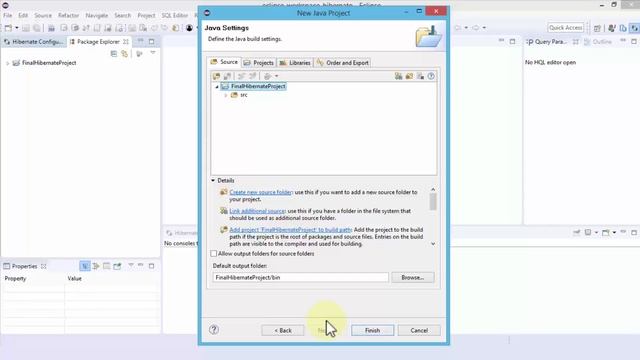Click the link additional source icon at toolbar right
This screenshot has height=360, width=640.
398,76
